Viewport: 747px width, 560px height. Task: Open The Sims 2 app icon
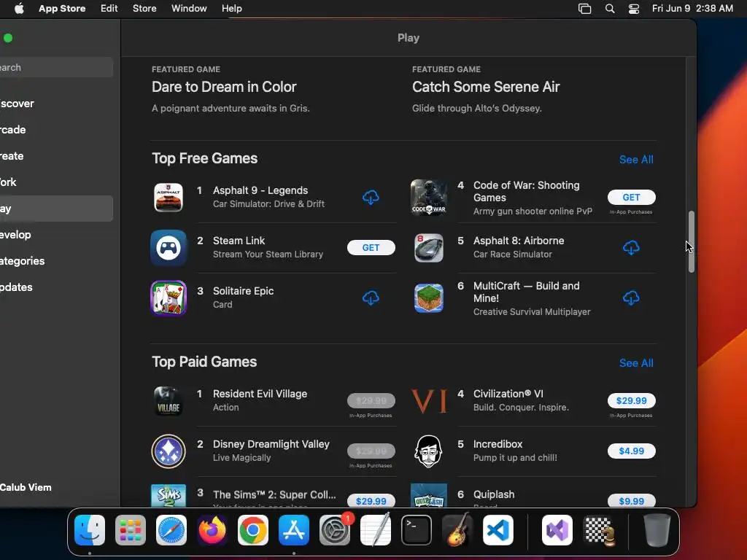(x=169, y=496)
